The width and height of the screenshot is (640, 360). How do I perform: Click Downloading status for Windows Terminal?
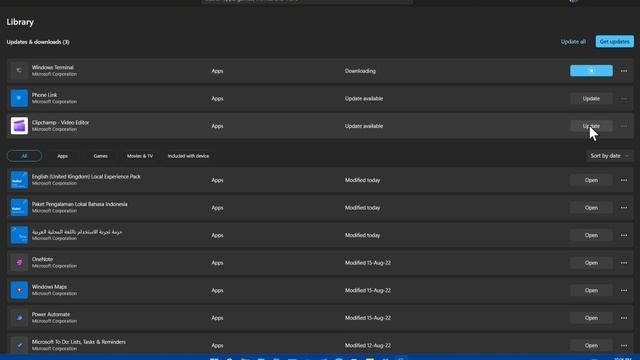360,71
